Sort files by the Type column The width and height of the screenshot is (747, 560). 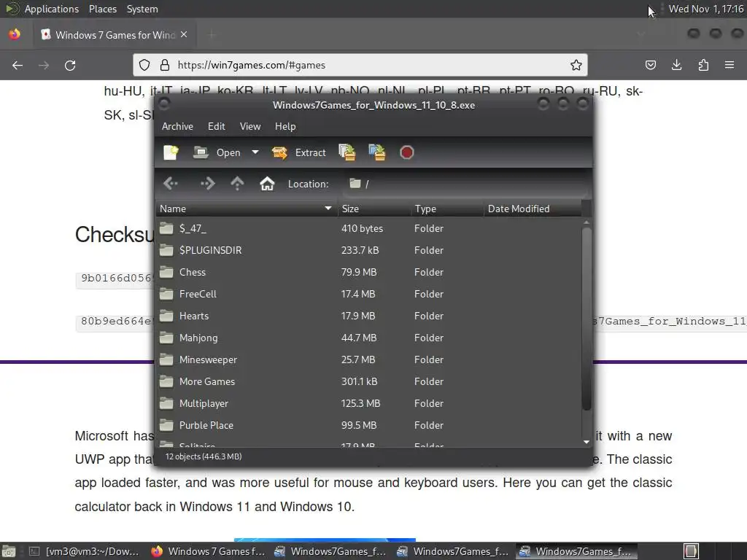tap(447, 209)
